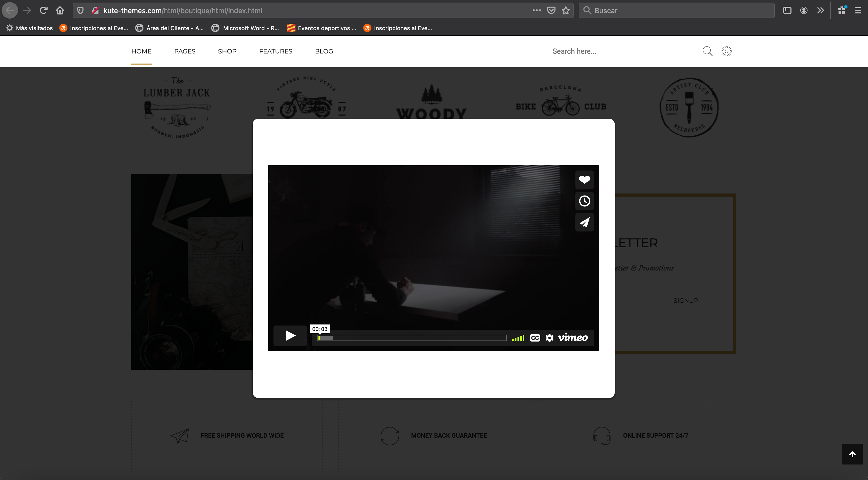Add video to Watch Later with the clock icon
The width and height of the screenshot is (868, 480).
pos(584,201)
